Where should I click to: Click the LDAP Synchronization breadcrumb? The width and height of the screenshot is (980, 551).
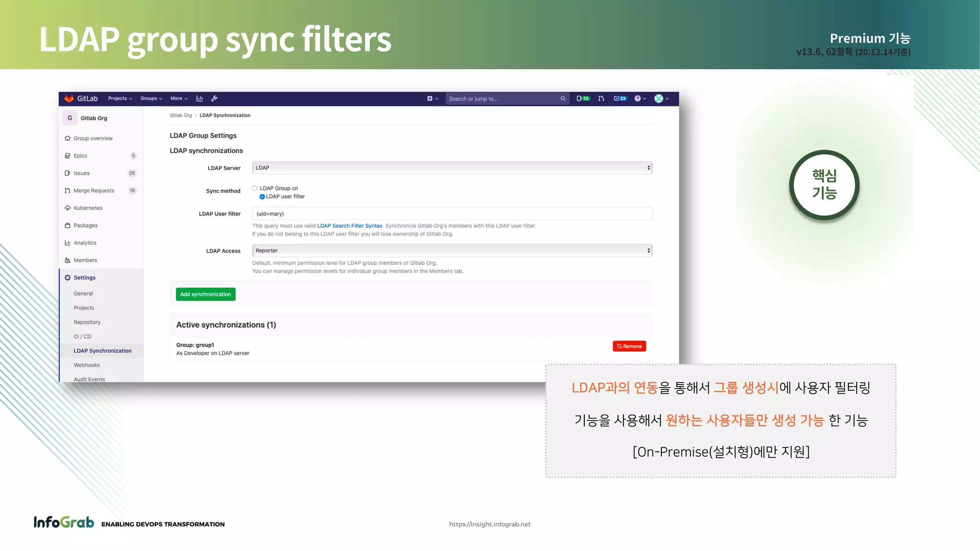point(225,115)
